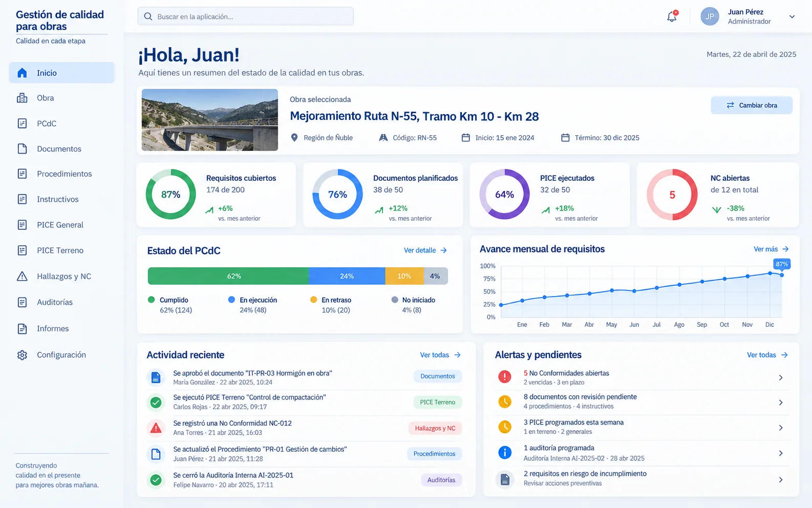Viewport: 812px width, 508px height.
Task: Click the NC abiertas ring showing 5
Action: pyautogui.click(x=672, y=195)
